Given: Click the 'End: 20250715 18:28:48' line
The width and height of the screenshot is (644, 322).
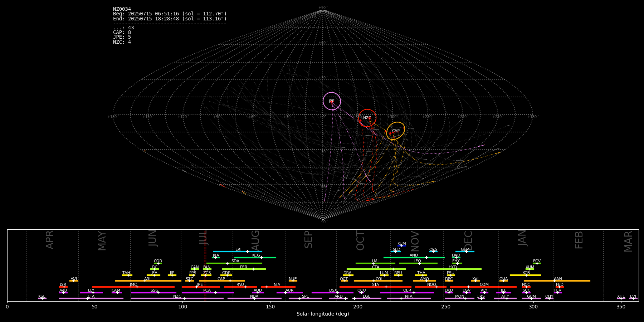Looking at the screenshot, I should 170,19.
